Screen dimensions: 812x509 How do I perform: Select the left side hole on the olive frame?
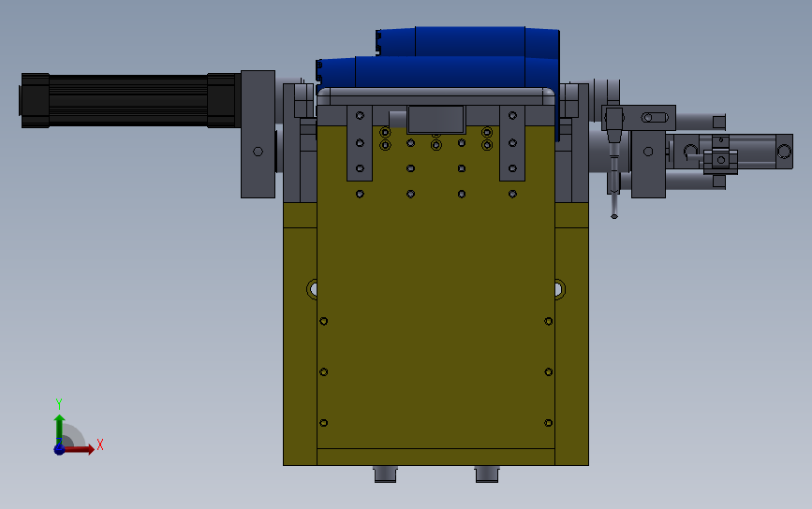pyautogui.click(x=312, y=289)
